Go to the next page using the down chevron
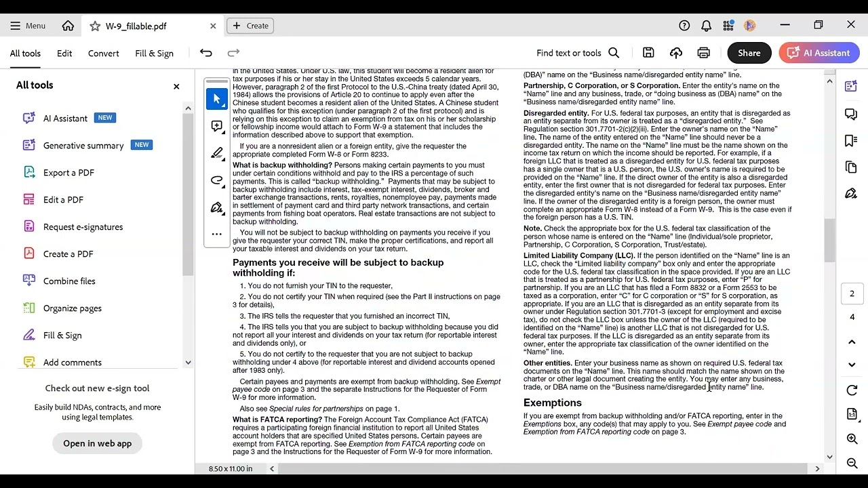The height and width of the screenshot is (488, 868). 852,365
